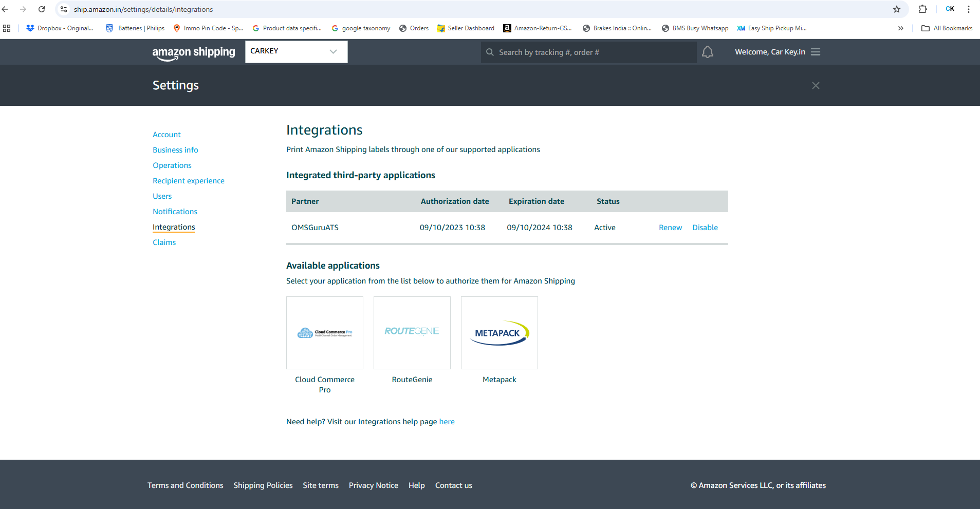Open the Claims settings section
980x509 pixels.
coord(164,242)
